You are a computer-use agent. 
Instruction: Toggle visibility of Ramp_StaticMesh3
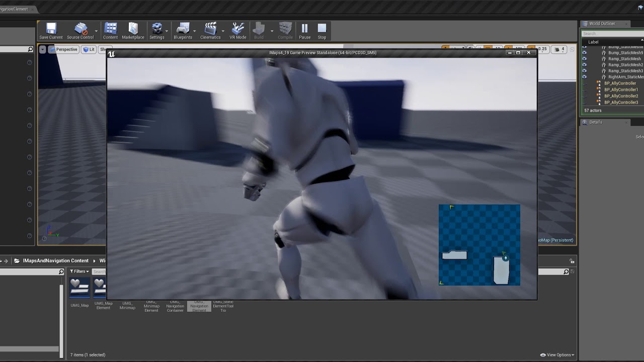tap(584, 71)
